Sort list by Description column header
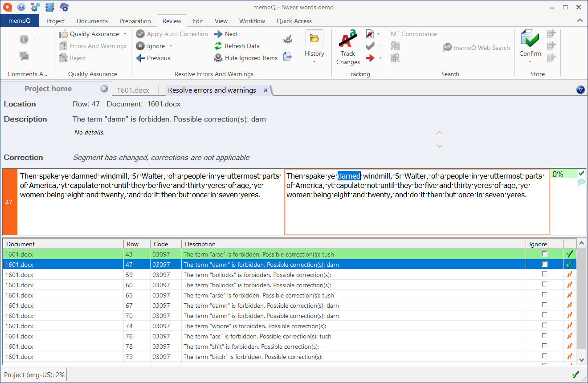588x383 pixels. point(354,244)
